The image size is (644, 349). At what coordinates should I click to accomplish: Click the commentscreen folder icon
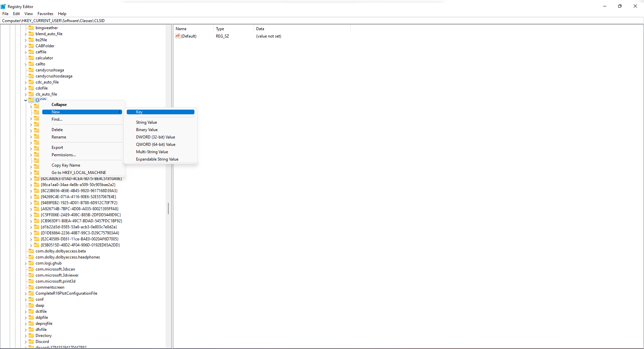coord(31,287)
